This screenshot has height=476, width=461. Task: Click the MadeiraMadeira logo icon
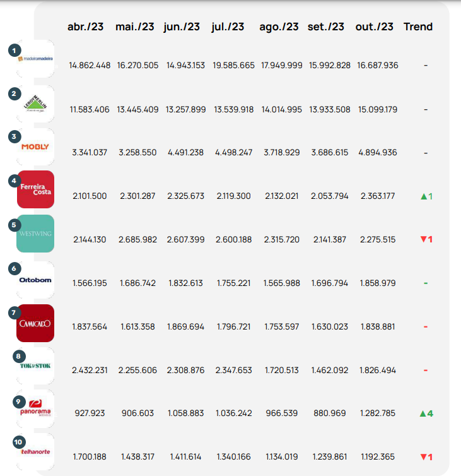point(35,59)
